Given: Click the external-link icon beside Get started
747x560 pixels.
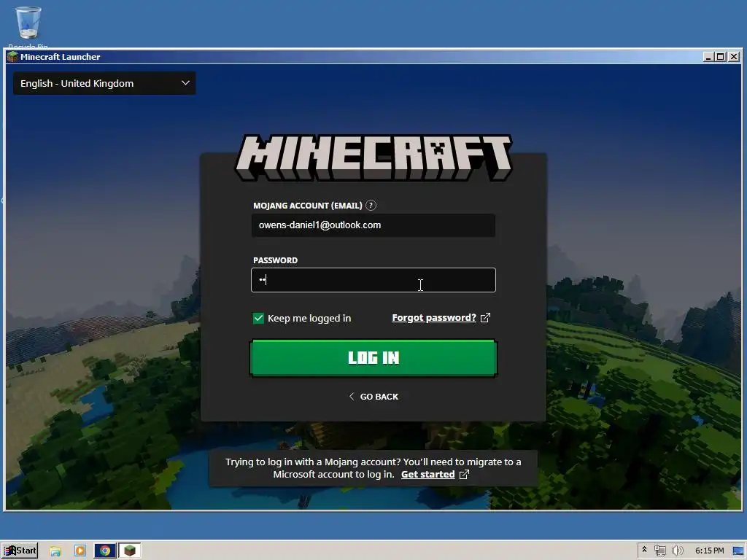Looking at the screenshot, I should pos(464,474).
